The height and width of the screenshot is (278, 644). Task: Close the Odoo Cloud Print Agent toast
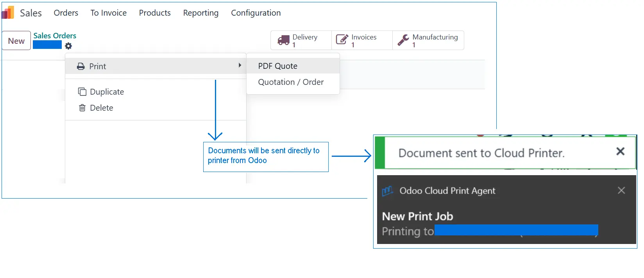pos(621,190)
